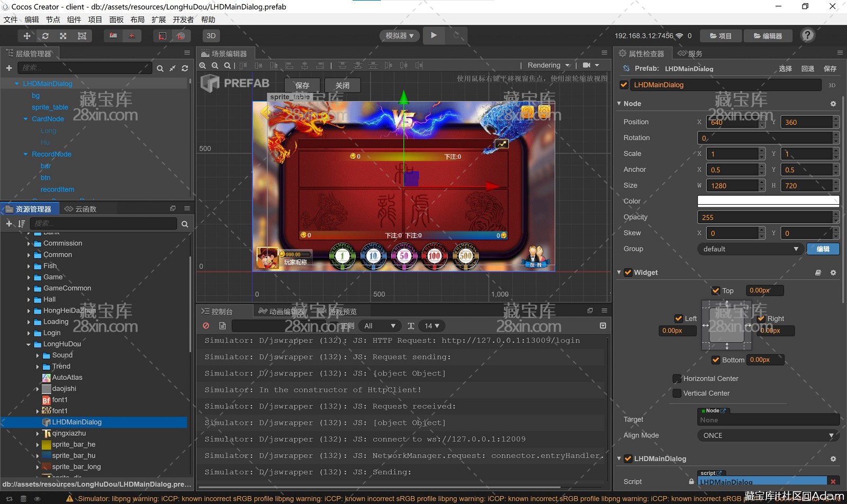This screenshot has height=504, width=847.
Task: Expand the Commission folder
Action: pyautogui.click(x=29, y=244)
